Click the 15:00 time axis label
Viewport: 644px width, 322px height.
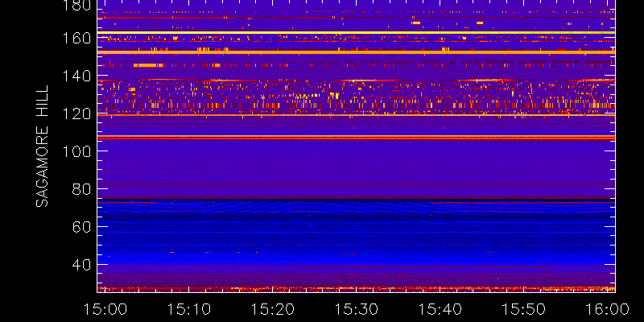(x=105, y=309)
